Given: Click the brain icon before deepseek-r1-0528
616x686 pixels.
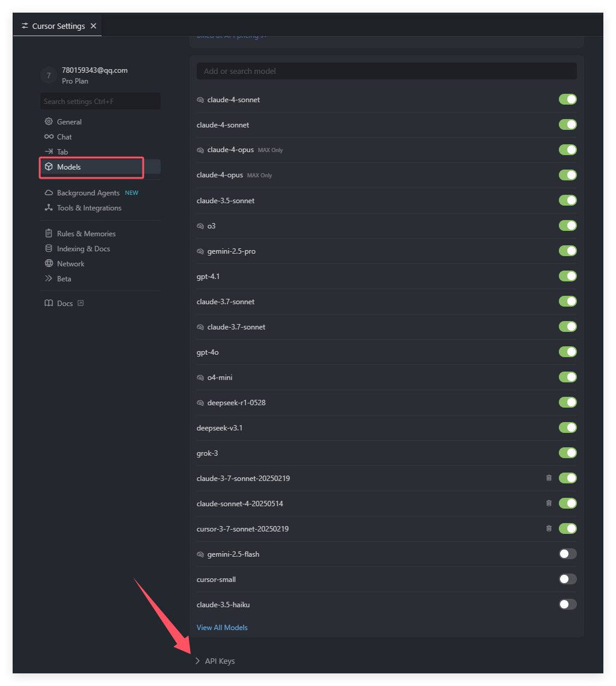Looking at the screenshot, I should (200, 402).
